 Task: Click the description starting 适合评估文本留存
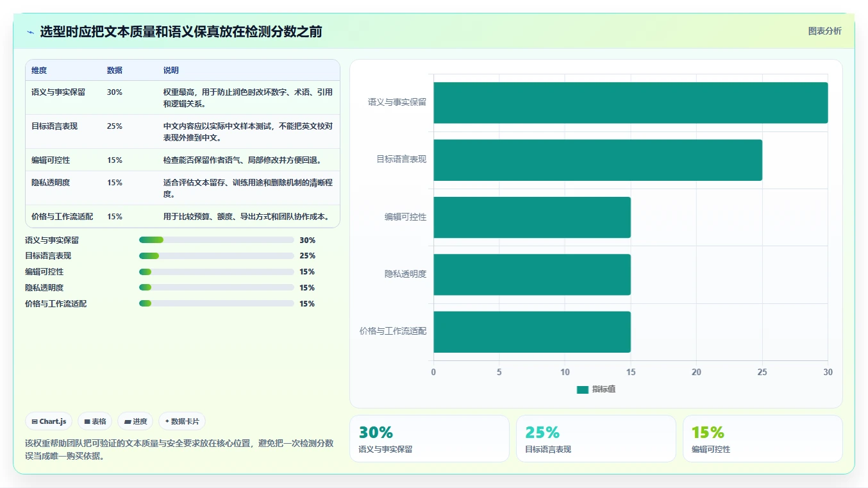pos(248,189)
